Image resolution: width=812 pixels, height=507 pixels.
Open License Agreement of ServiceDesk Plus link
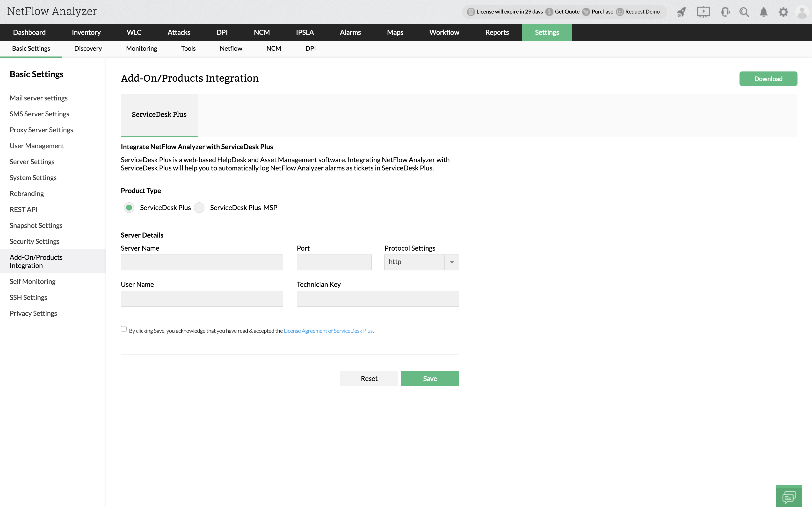[x=328, y=331]
